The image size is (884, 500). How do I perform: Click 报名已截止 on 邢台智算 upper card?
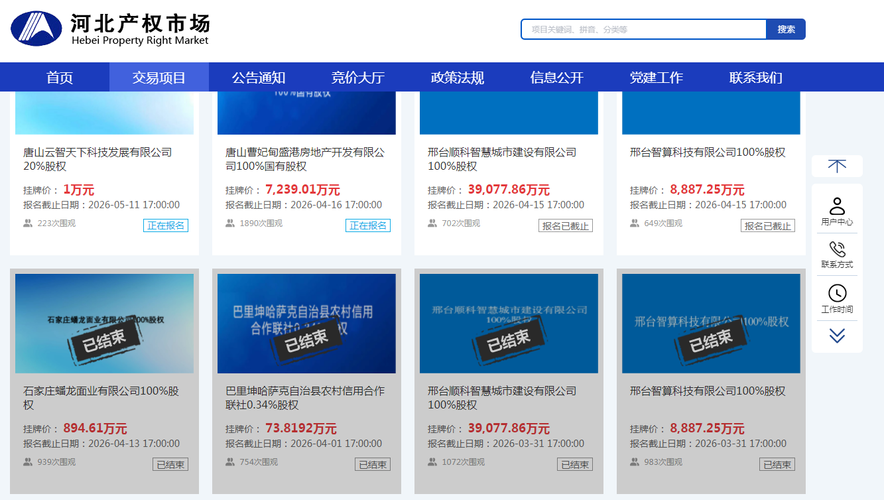(768, 226)
